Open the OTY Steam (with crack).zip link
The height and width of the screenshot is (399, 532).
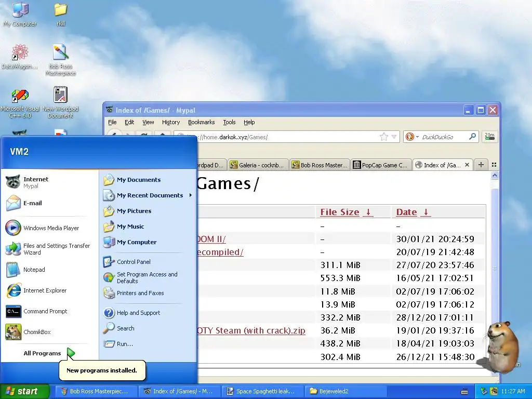coord(251,330)
